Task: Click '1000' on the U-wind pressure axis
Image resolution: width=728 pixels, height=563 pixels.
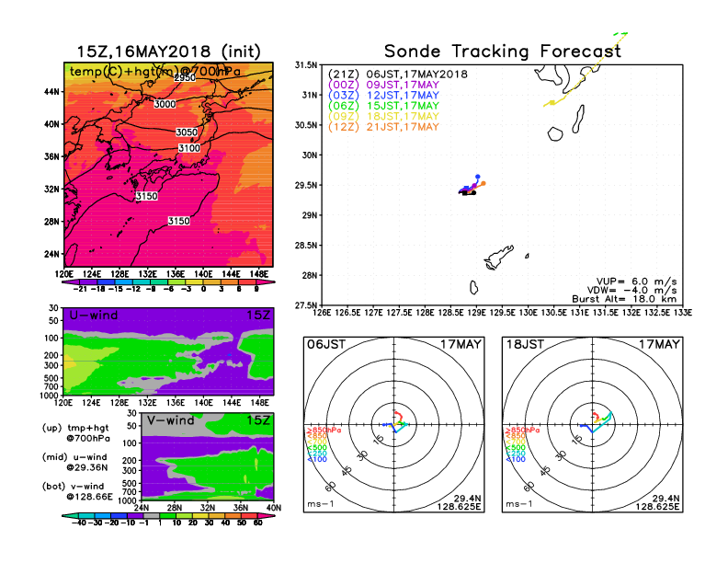Action: 50,396
